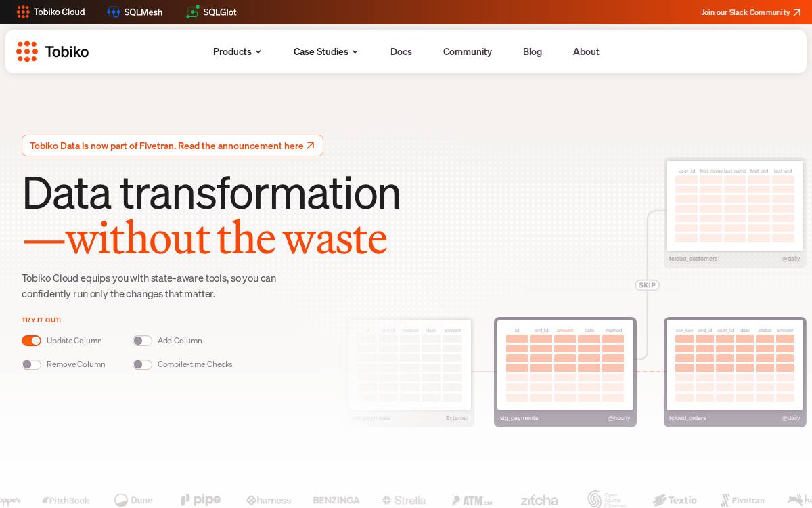Image resolution: width=812 pixels, height=508 pixels.
Task: Click the Tobiko wordmark home link
Action: pos(66,51)
